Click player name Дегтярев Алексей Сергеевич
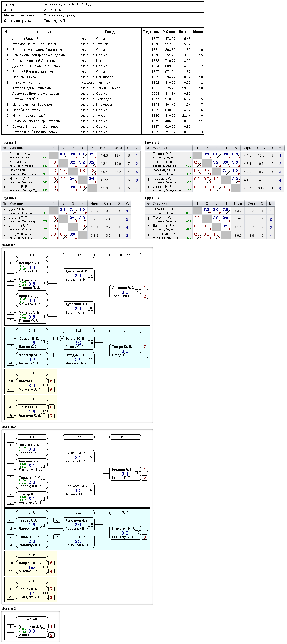This screenshot has height=644, width=287. click(35, 61)
